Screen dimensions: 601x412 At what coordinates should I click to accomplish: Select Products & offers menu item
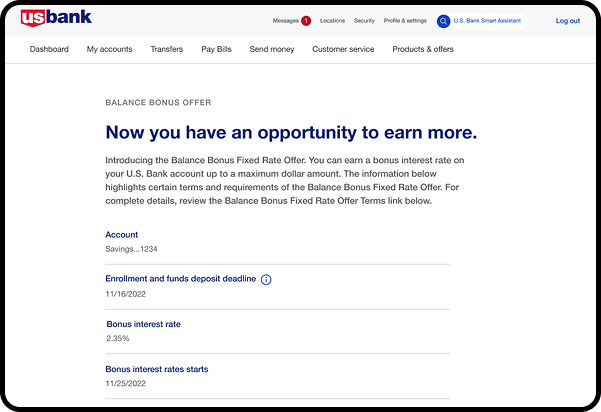click(x=422, y=49)
